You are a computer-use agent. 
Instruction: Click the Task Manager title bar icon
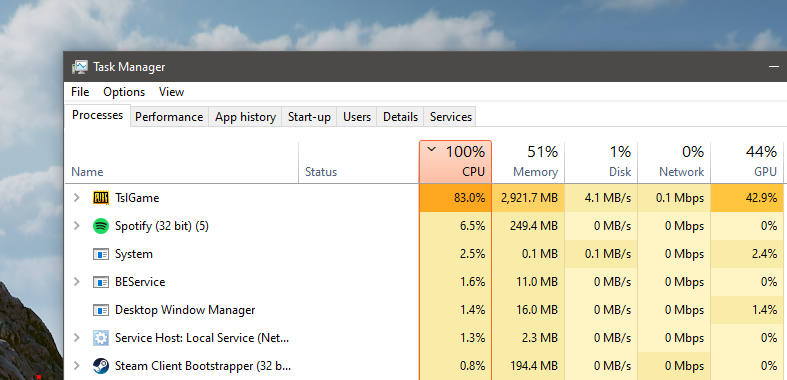click(x=80, y=67)
